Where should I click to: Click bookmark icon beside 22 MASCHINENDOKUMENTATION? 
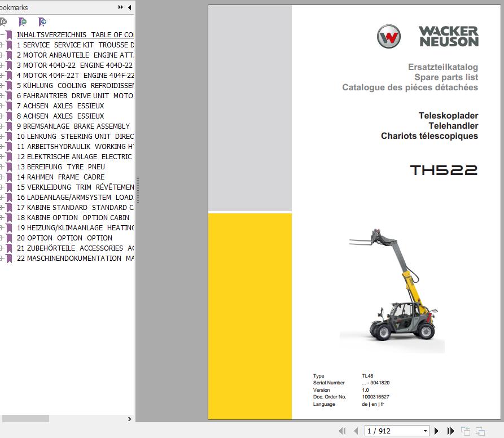[10, 258]
